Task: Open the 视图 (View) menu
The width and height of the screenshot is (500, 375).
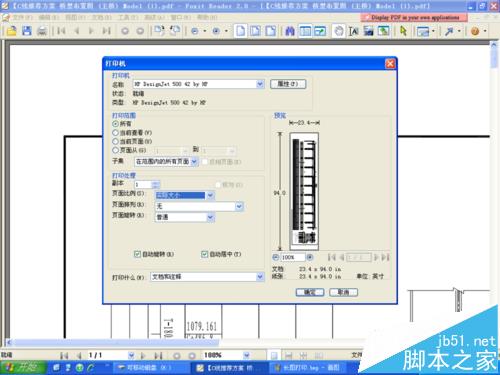Action: click(75, 17)
